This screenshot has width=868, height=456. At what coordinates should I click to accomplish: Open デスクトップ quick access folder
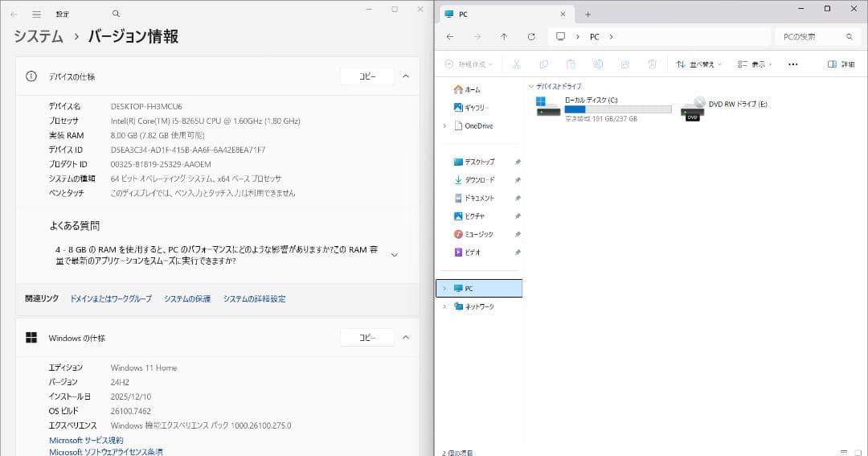pyautogui.click(x=474, y=162)
